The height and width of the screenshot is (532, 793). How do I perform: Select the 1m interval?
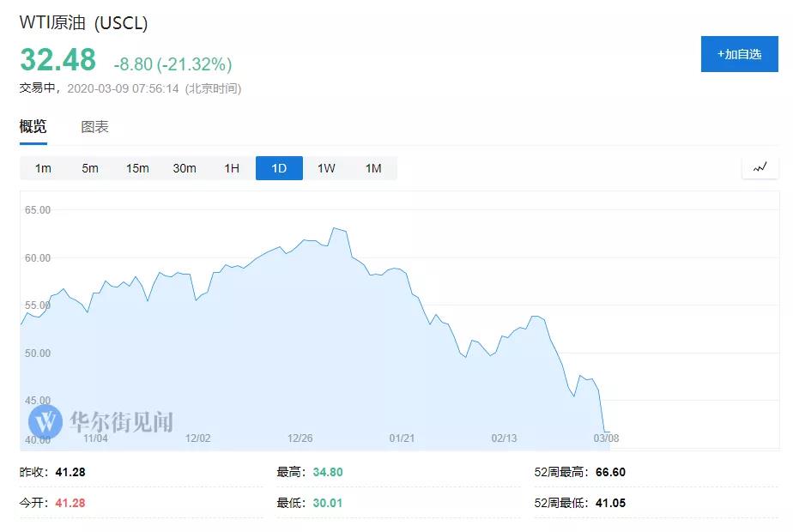click(43, 168)
